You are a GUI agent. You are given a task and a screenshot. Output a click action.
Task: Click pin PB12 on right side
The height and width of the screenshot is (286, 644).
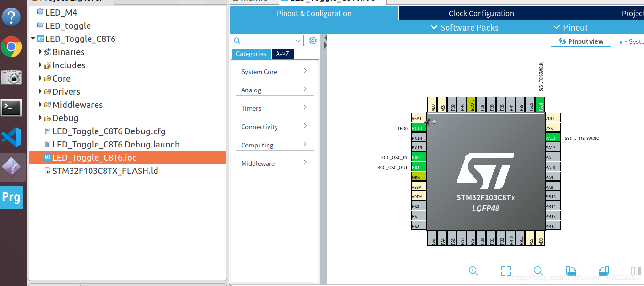(553, 226)
